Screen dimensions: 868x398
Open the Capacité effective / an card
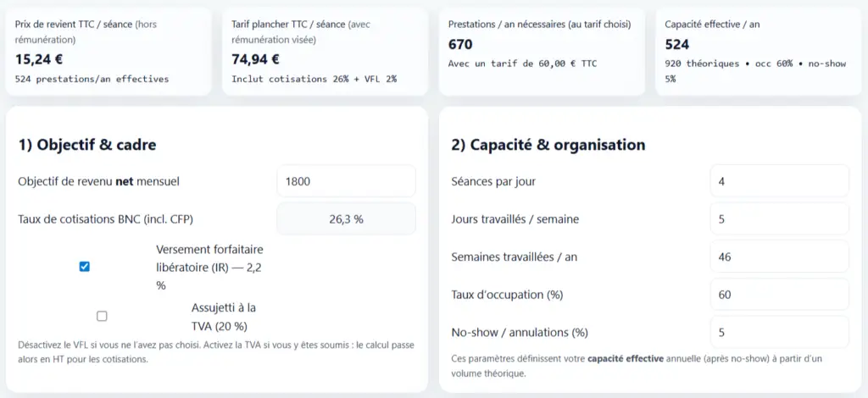point(759,52)
